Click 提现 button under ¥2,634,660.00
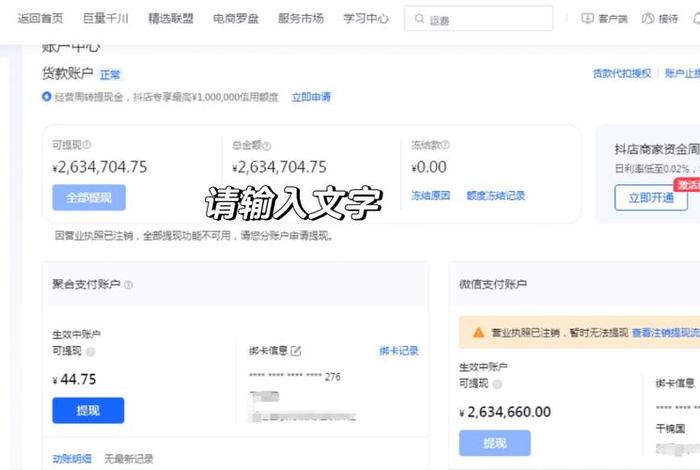 495,443
